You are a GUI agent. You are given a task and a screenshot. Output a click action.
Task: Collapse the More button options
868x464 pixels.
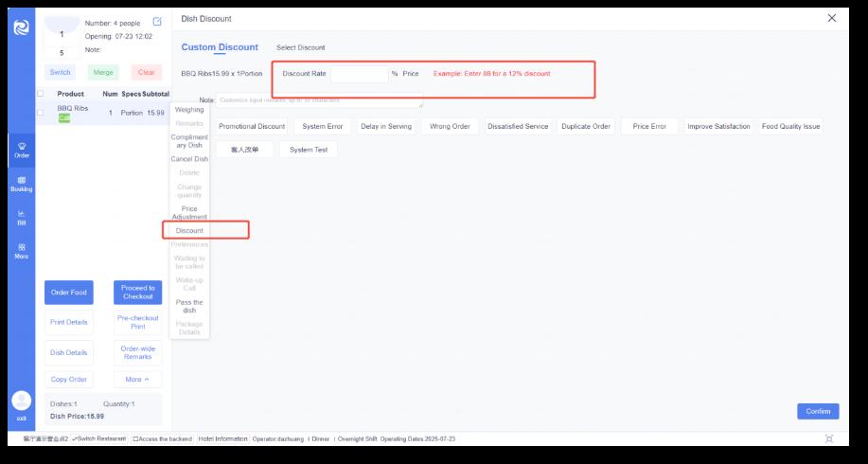(x=137, y=379)
